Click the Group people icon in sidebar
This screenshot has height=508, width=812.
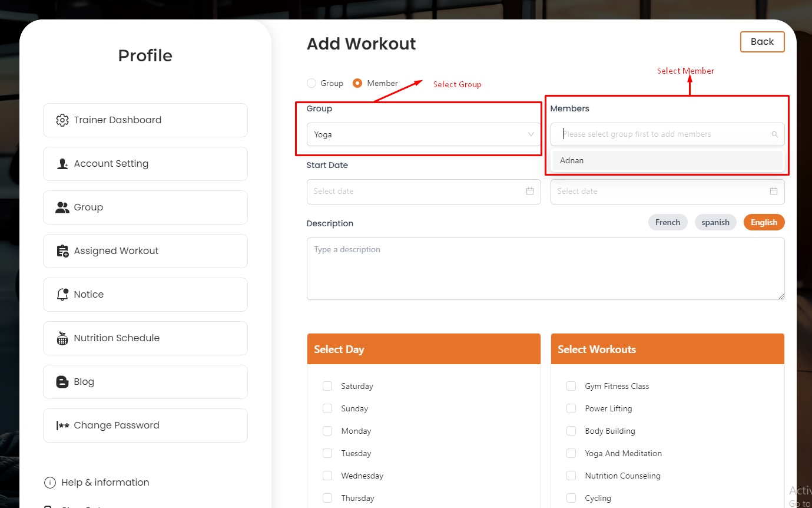tap(62, 207)
